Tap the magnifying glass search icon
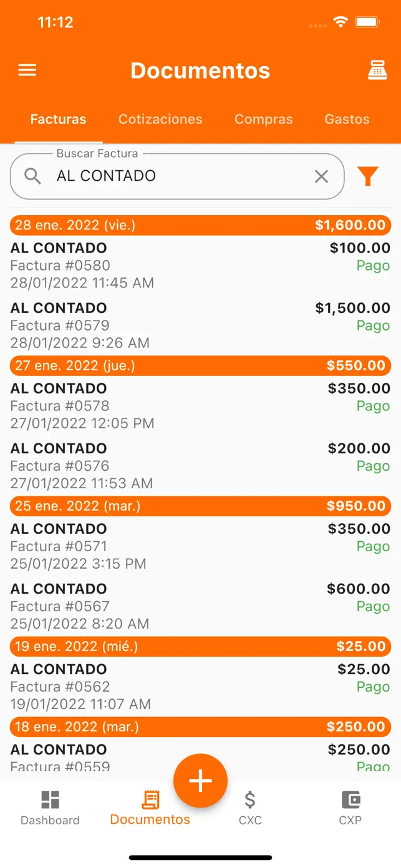Image resolution: width=401 pixels, height=868 pixels. tap(32, 176)
